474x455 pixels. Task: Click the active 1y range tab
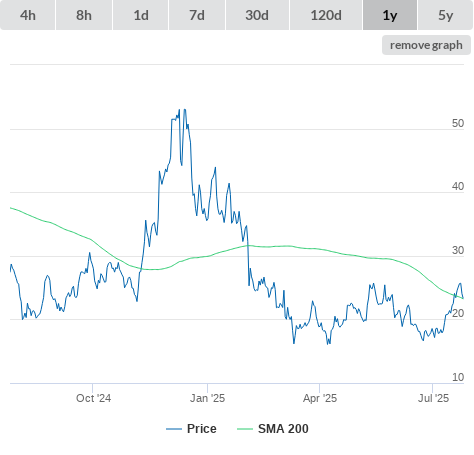[390, 15]
